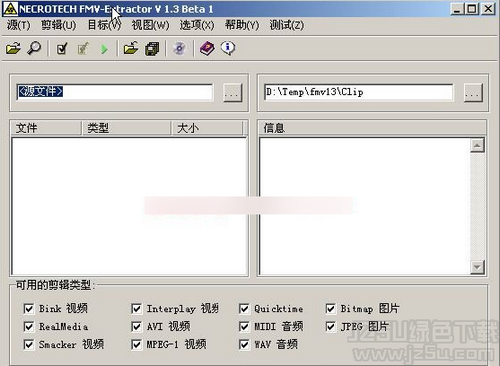
Task: Open the 帮助(Y) menu
Action: 242,25
